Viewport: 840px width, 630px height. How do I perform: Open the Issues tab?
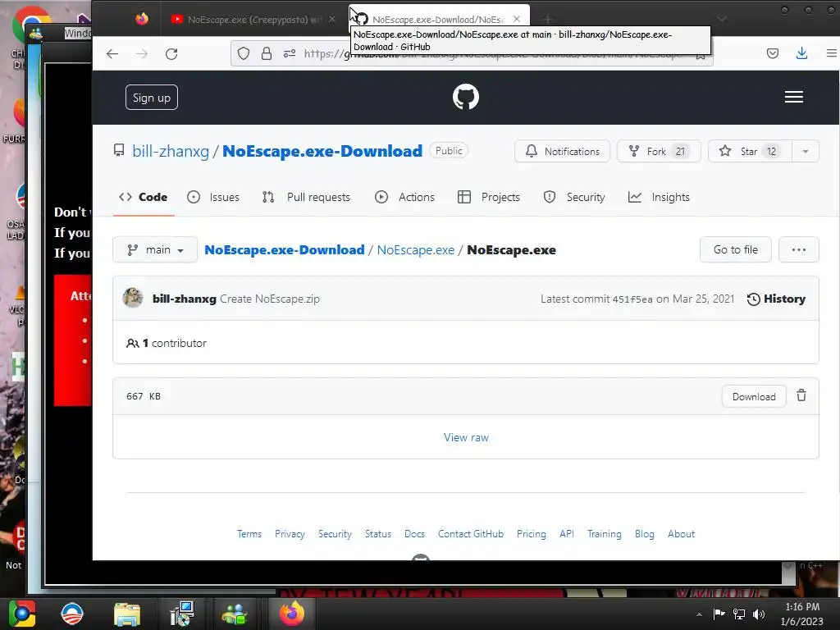(213, 197)
